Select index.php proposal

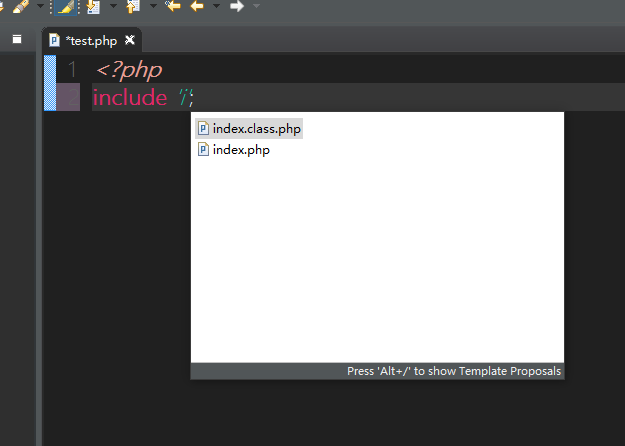point(234,150)
